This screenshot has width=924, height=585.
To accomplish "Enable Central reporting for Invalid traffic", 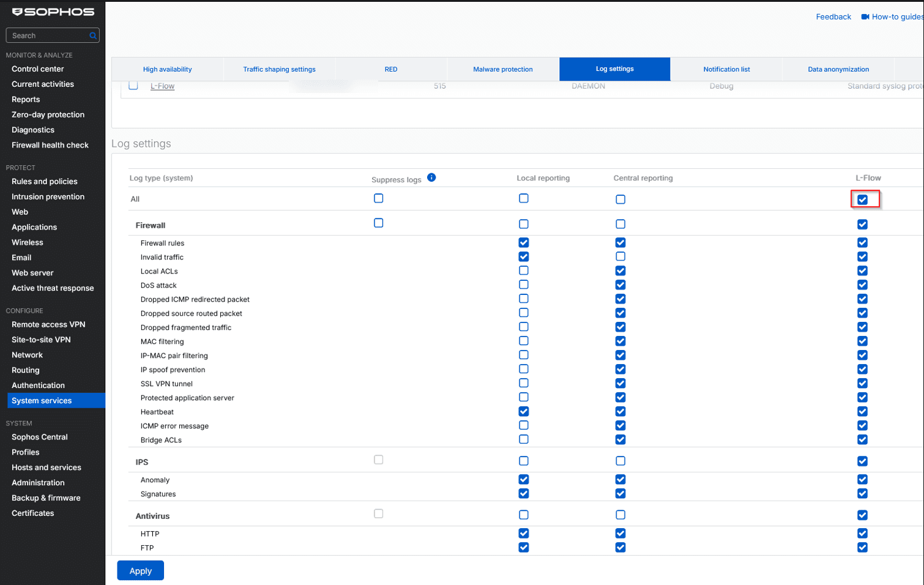I will click(620, 256).
